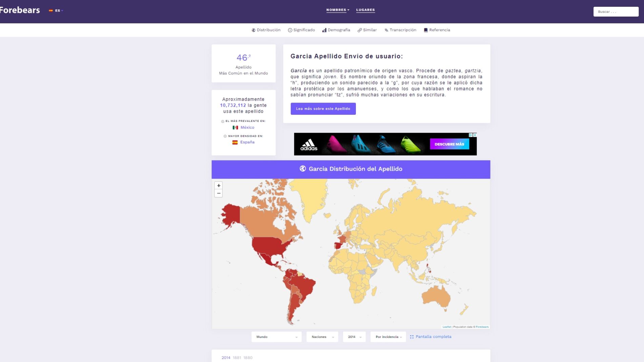This screenshot has height=362, width=644.
Task: Click the Buscar search field
Action: (616, 12)
